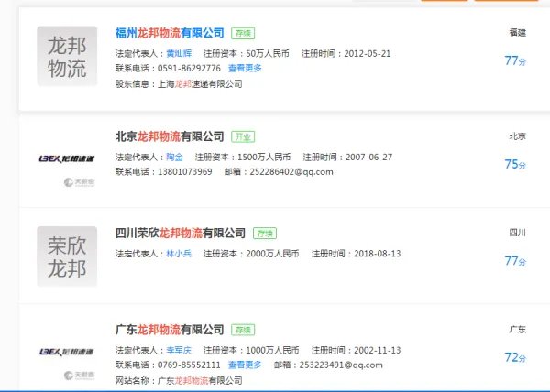
Task: Open legal representative 陶金
Action: [x=174, y=157]
